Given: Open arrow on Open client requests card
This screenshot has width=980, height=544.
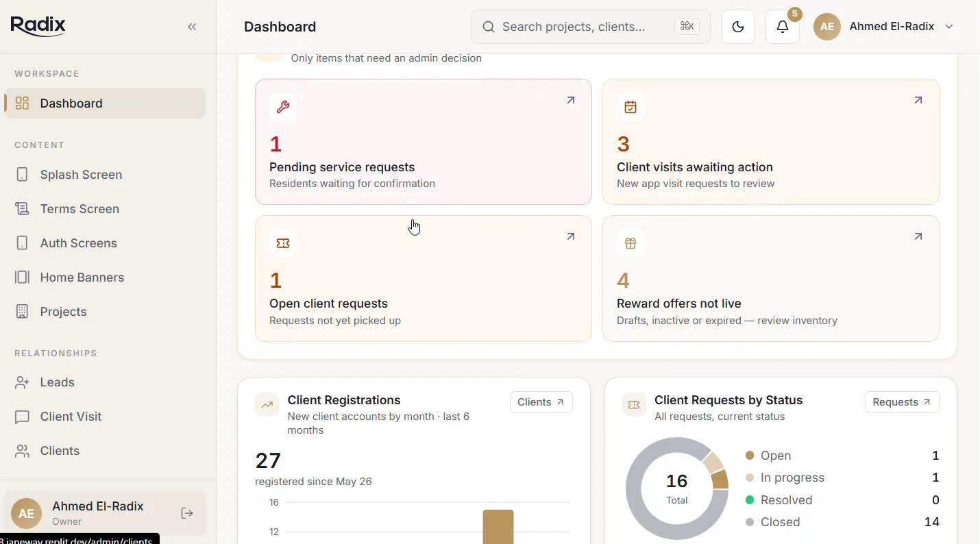Looking at the screenshot, I should click(571, 236).
